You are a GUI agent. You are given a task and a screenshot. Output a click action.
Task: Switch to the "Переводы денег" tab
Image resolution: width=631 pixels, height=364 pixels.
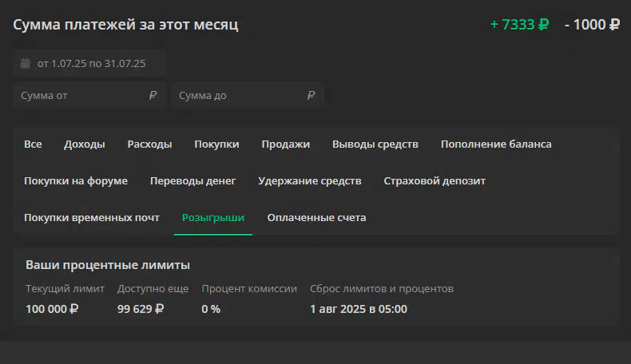point(192,180)
